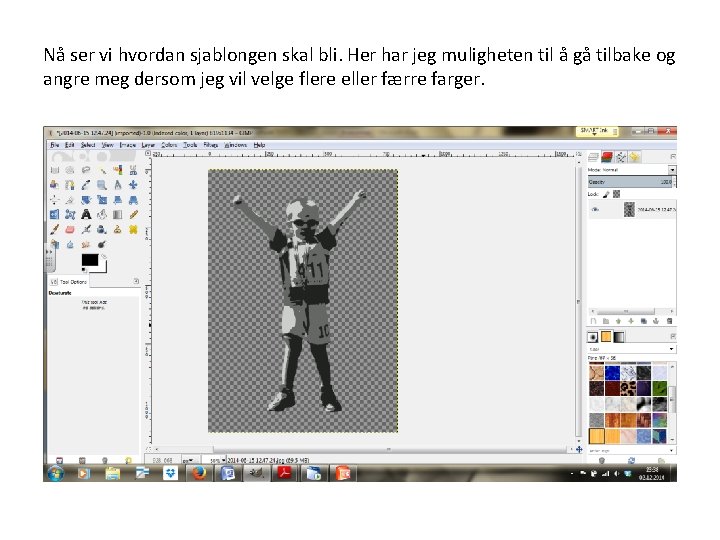Screen dimensions: 720x540
Task: Select the Select by Color tool
Action: point(118,170)
